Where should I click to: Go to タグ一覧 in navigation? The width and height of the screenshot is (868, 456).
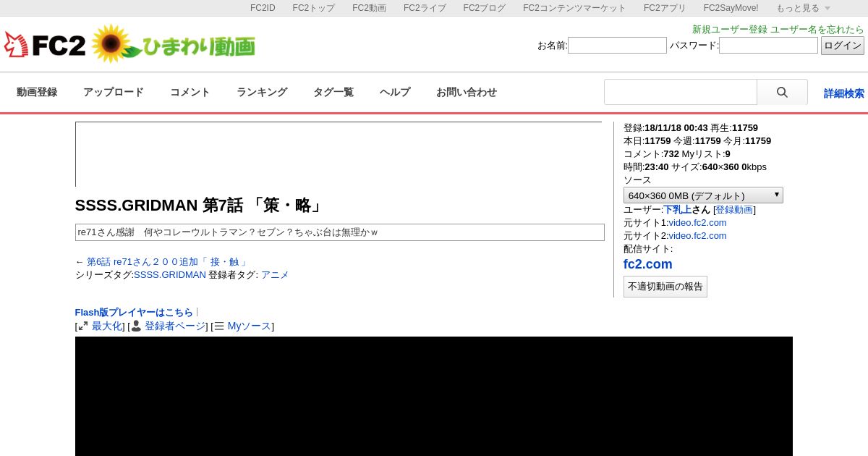[333, 92]
